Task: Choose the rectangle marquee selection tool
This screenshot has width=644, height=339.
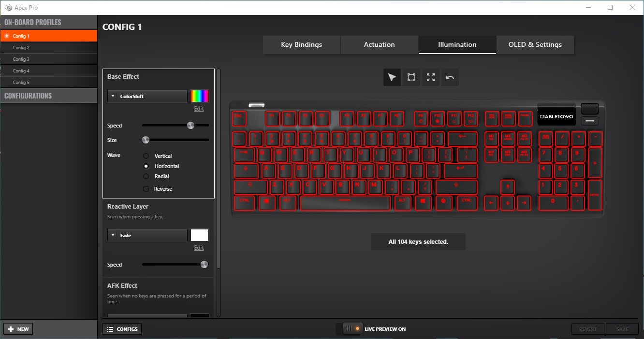Action: click(x=411, y=77)
